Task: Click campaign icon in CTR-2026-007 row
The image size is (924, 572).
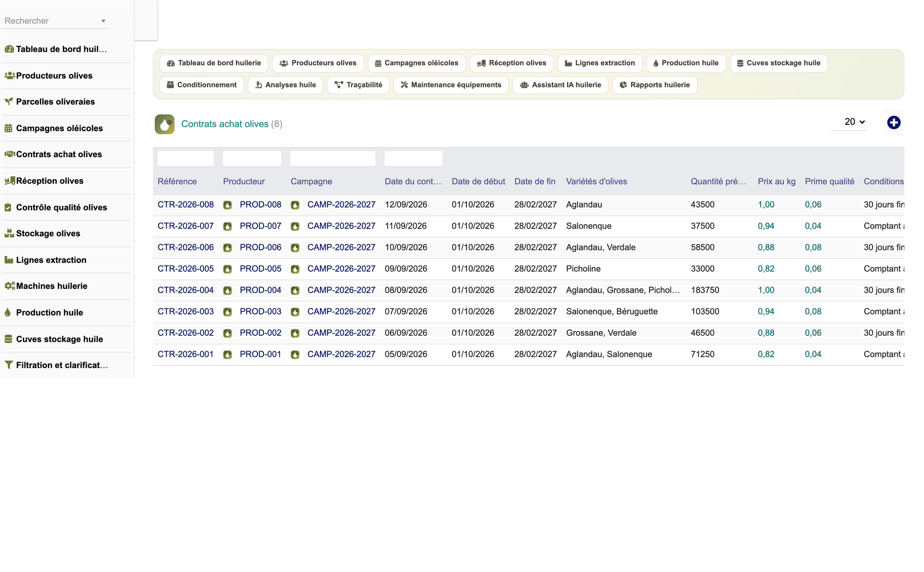Action: [x=295, y=226]
